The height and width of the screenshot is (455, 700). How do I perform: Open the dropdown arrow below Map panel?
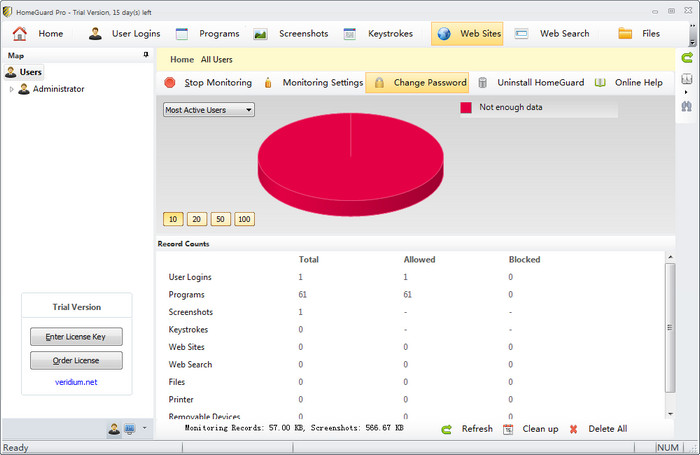pyautogui.click(x=144, y=428)
